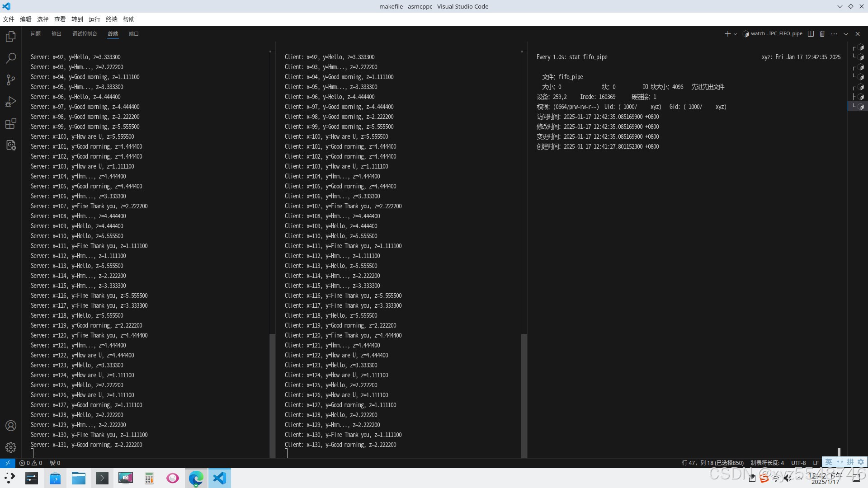Open the Extensions view
The width and height of the screenshot is (868, 488).
tap(11, 123)
